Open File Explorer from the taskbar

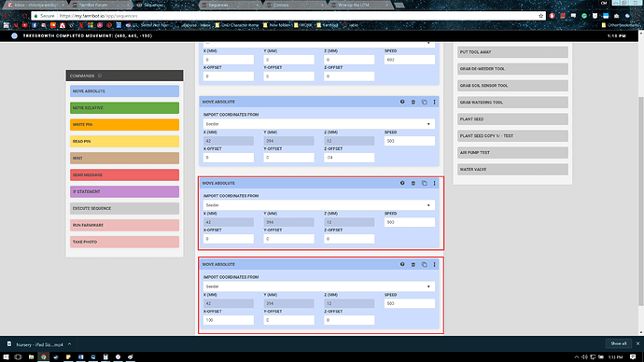point(31,357)
